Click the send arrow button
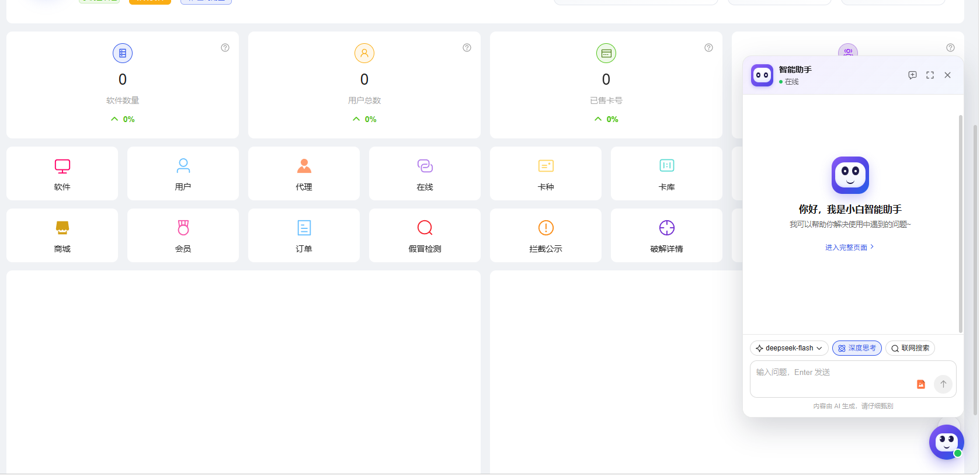 943,384
